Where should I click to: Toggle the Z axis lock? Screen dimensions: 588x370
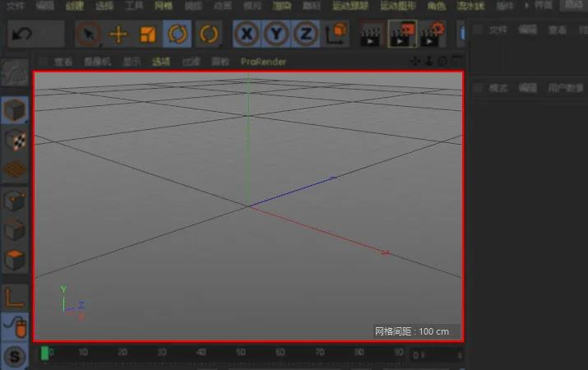306,34
